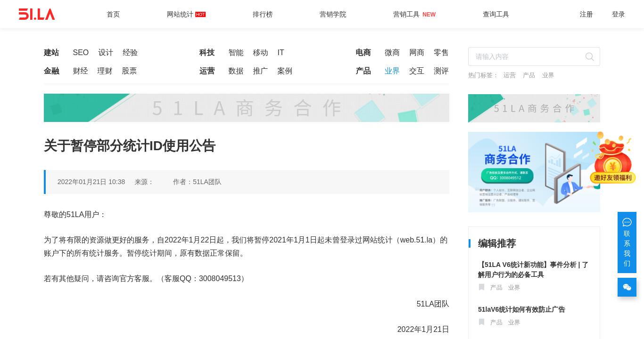
Task: Select the 网商 subcategory
Action: [x=417, y=53]
